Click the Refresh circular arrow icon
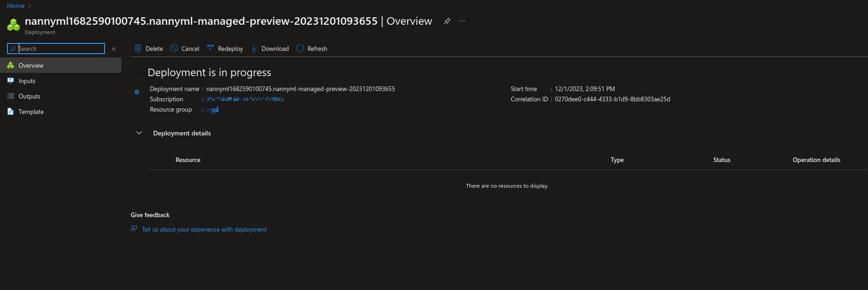This screenshot has height=290, width=868. pos(300,48)
